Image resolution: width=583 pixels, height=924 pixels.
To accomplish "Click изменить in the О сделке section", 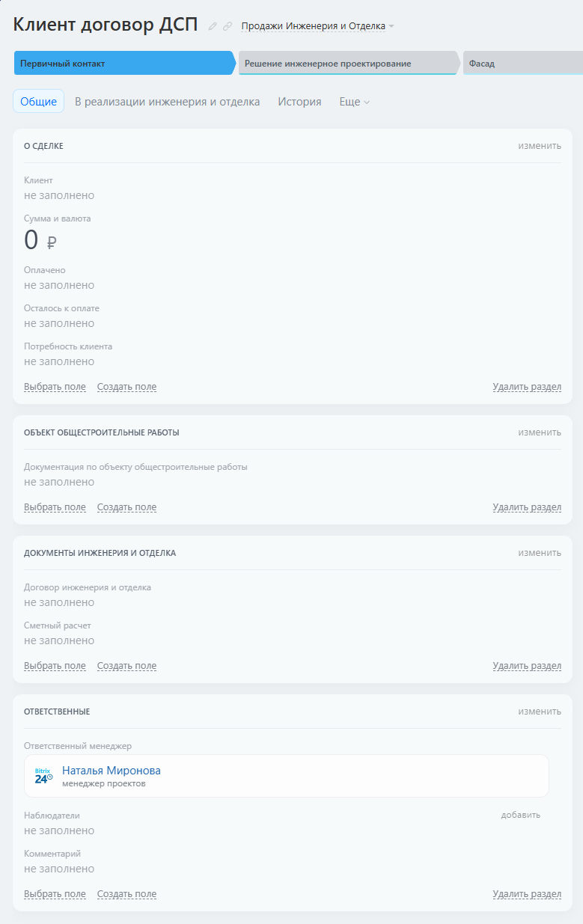I will [540, 146].
